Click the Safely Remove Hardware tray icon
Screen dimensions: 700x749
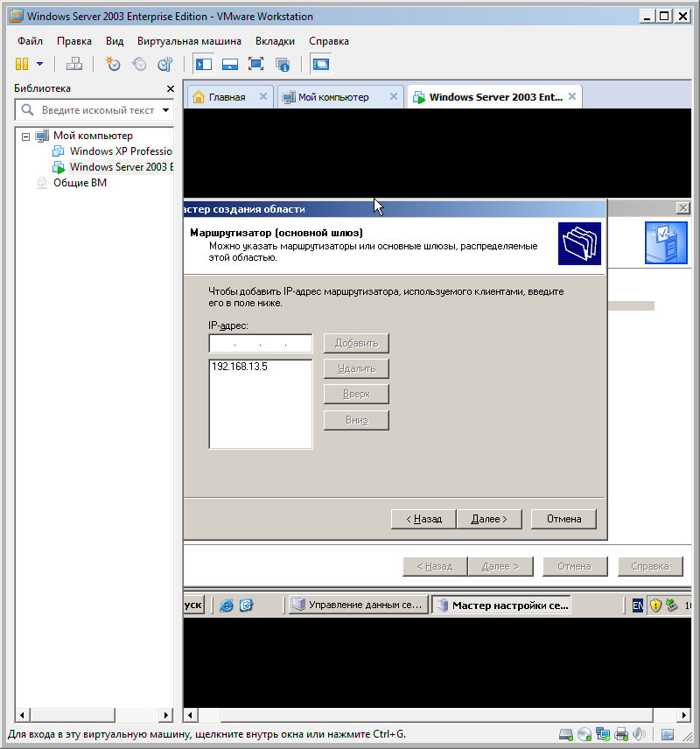tap(672, 605)
